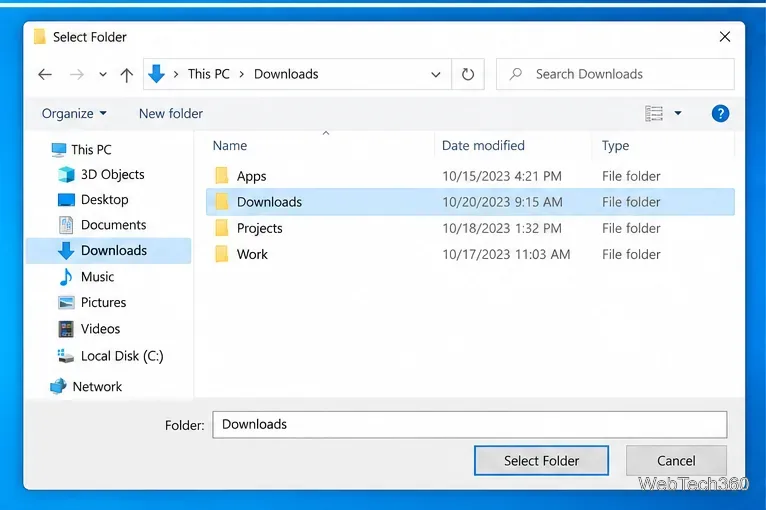766x510 pixels.
Task: Click the Network globe icon
Action: (58, 386)
